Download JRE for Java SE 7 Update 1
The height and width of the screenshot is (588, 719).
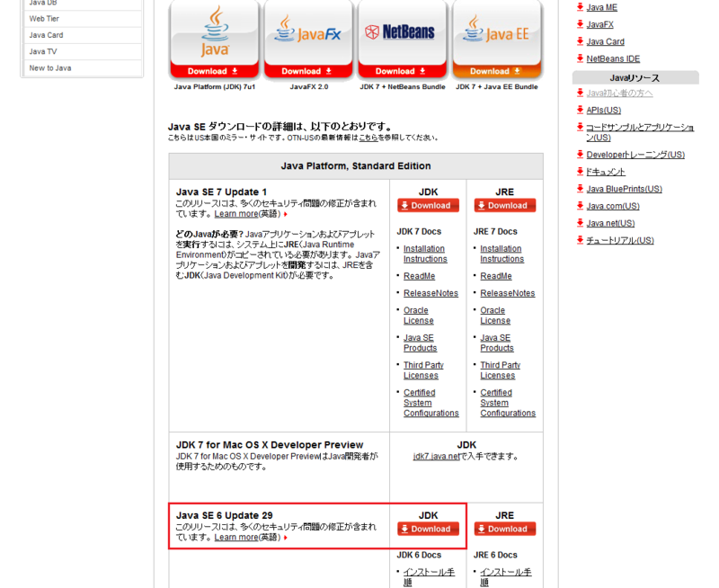[x=504, y=206]
